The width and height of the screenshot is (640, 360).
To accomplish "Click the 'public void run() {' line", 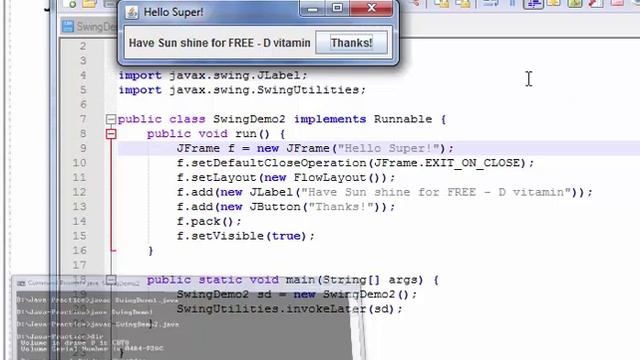I will tap(216, 134).
